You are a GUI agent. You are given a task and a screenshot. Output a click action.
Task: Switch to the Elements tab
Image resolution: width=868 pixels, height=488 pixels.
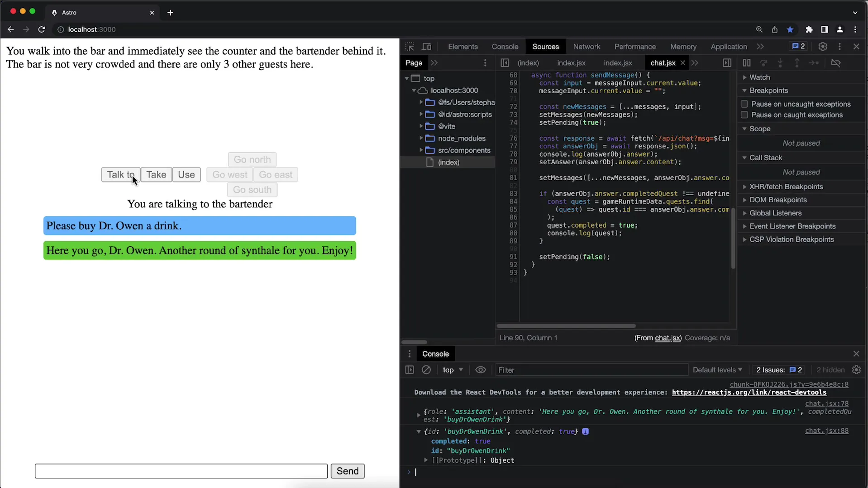(x=463, y=47)
